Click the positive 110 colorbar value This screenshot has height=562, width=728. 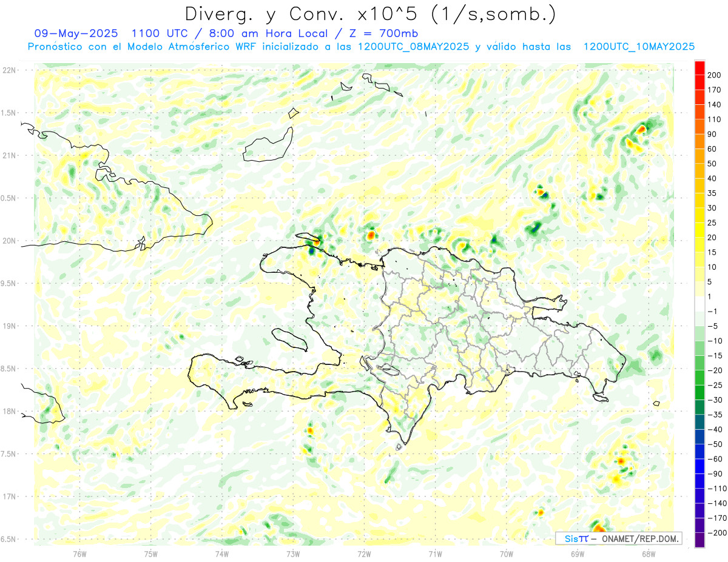point(715,119)
